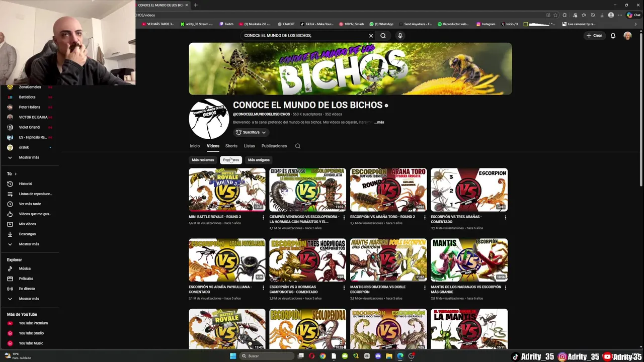Open Ver más tarde in sidebar
This screenshot has width=644, height=362.
(30, 204)
